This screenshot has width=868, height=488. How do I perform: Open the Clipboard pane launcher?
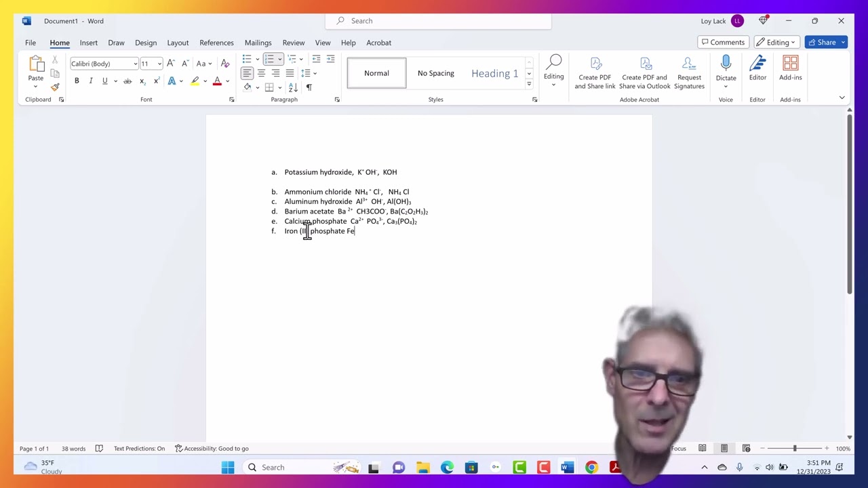point(61,100)
